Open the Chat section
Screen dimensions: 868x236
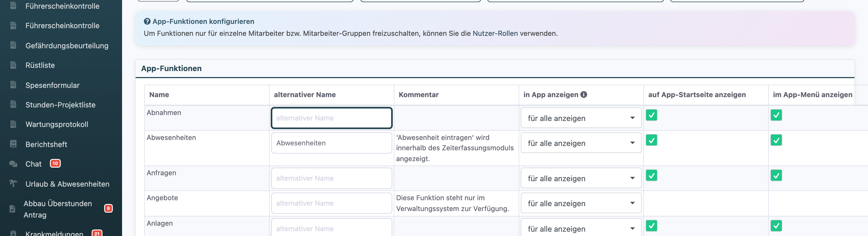pos(33,164)
